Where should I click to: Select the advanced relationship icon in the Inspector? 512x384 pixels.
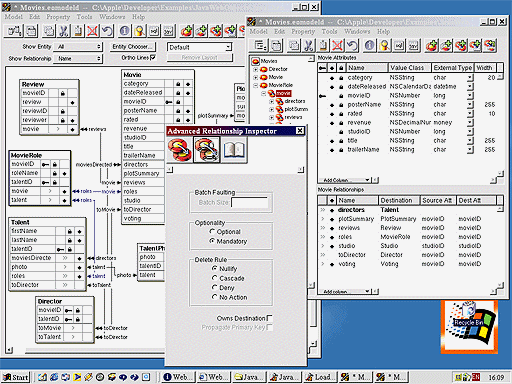(207, 150)
